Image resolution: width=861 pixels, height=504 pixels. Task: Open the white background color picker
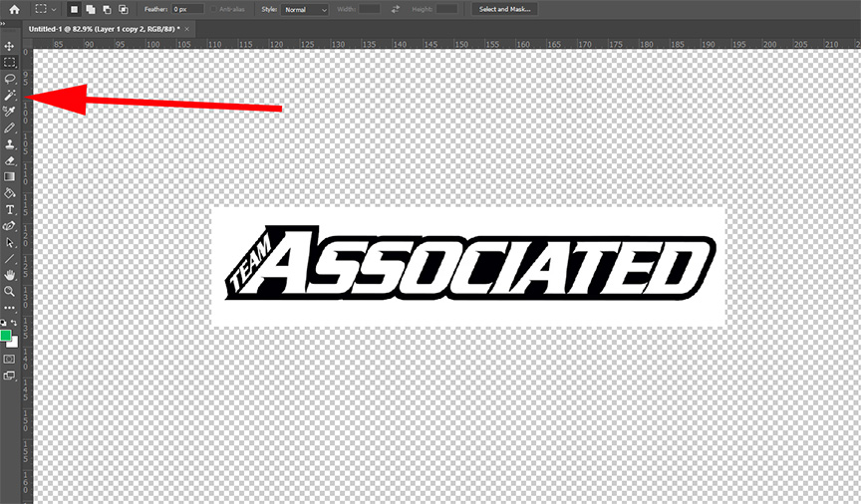[x=14, y=343]
